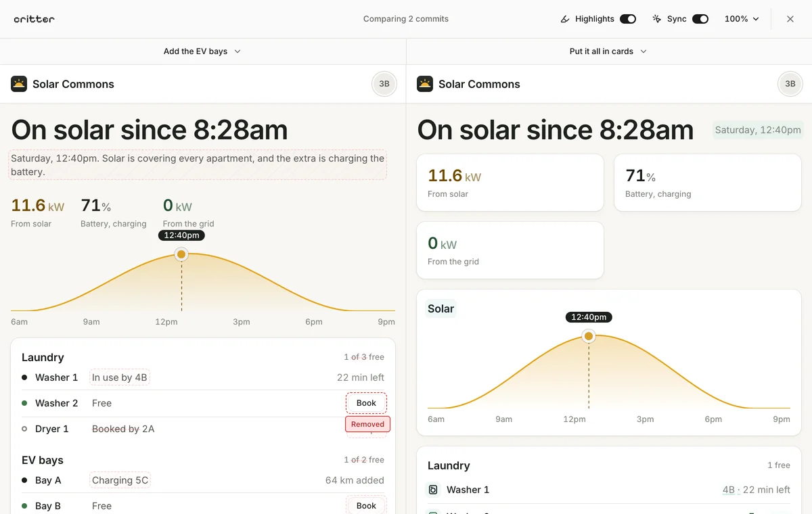Click the 6am axis label on left chart

click(20, 322)
